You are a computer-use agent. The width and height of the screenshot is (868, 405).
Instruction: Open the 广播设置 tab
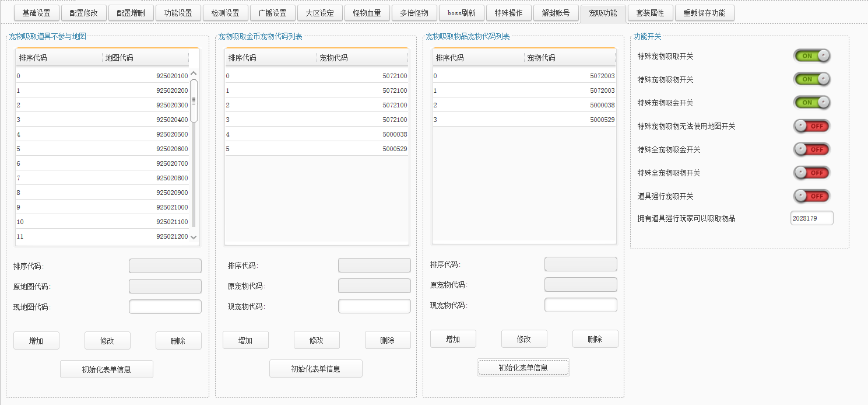point(272,13)
